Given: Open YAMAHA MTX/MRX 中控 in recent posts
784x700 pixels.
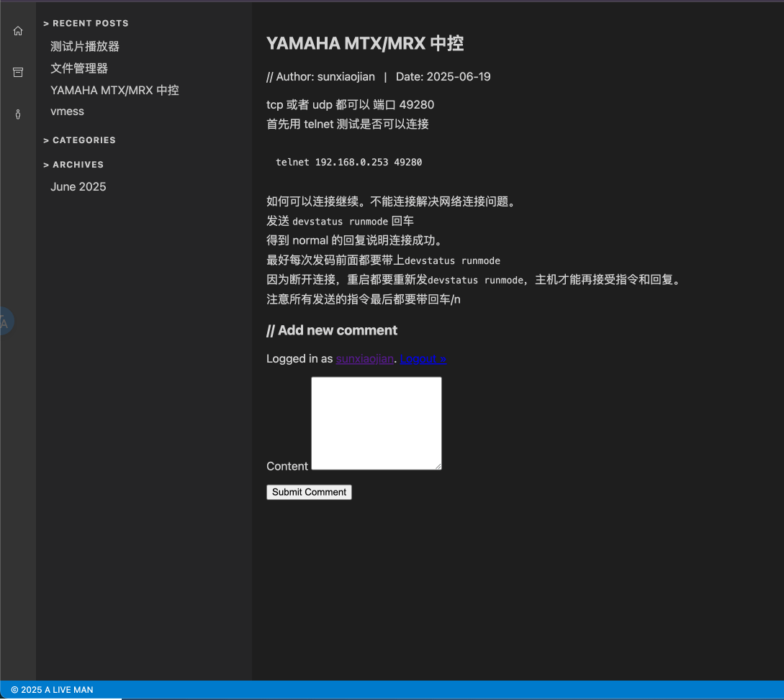Looking at the screenshot, I should coord(114,91).
